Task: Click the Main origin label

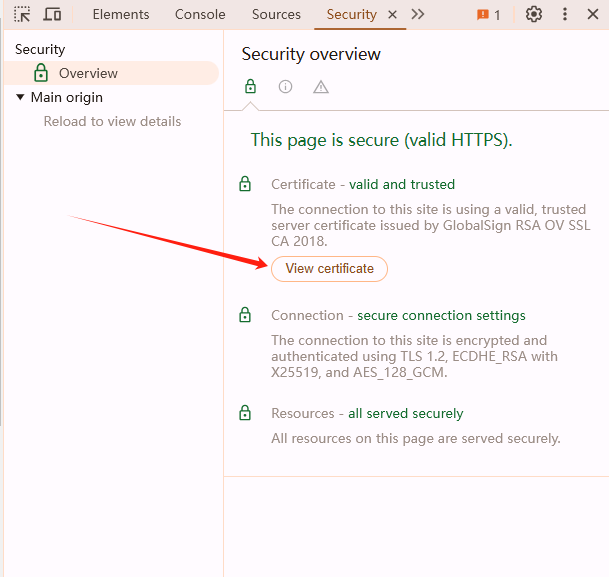Action: click(67, 97)
